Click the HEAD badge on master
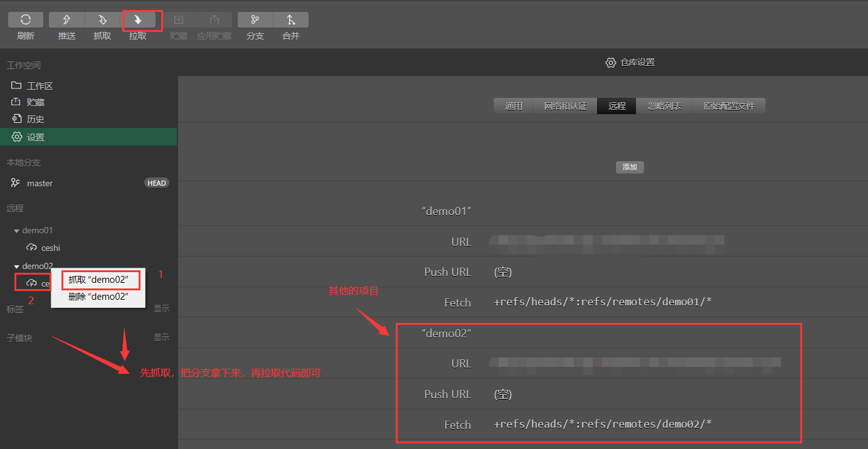 (x=157, y=183)
